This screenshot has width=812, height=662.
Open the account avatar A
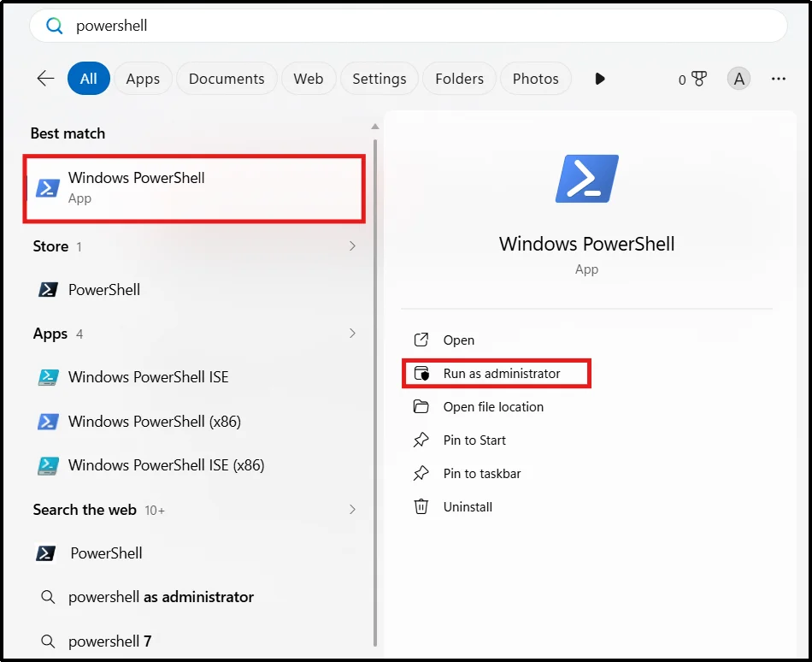(738, 79)
